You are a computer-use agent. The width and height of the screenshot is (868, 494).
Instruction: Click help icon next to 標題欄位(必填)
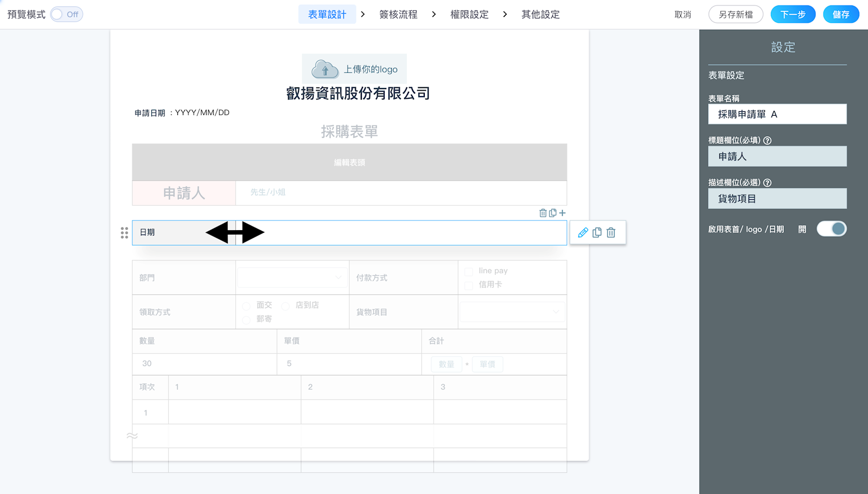point(767,141)
